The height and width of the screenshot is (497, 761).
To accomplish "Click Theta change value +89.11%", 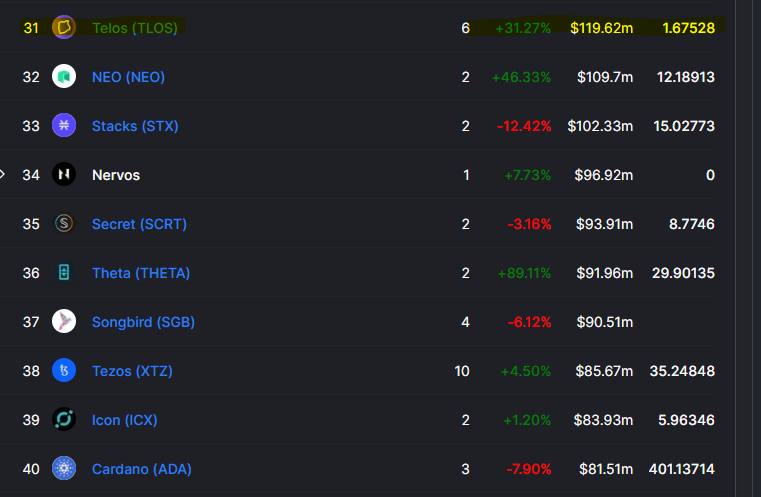I will click(525, 273).
